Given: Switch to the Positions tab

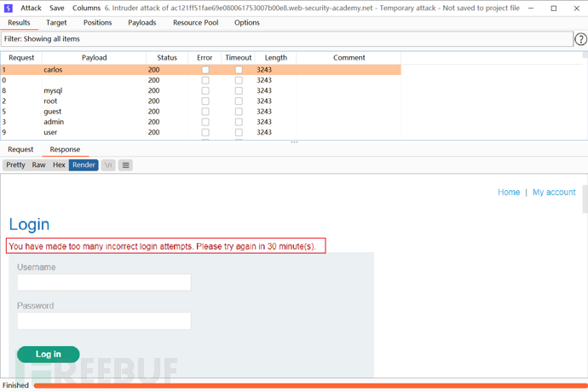Looking at the screenshot, I should tap(97, 22).
